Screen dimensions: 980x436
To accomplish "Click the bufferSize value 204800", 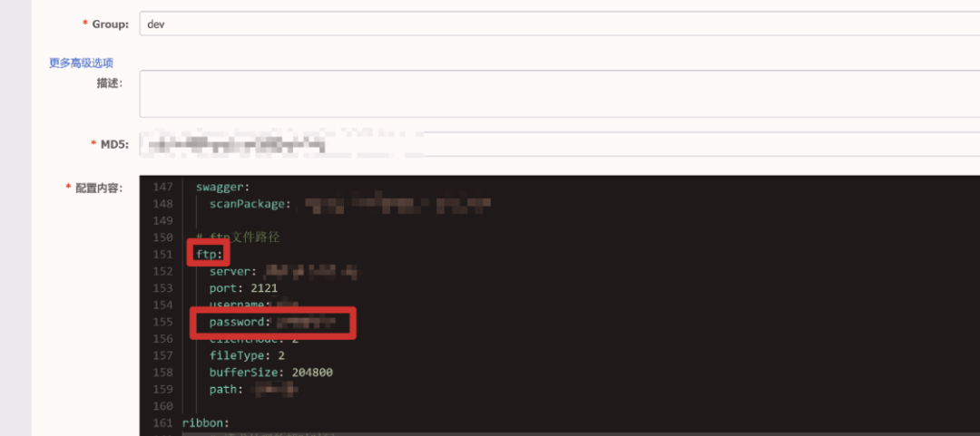I will [x=312, y=373].
